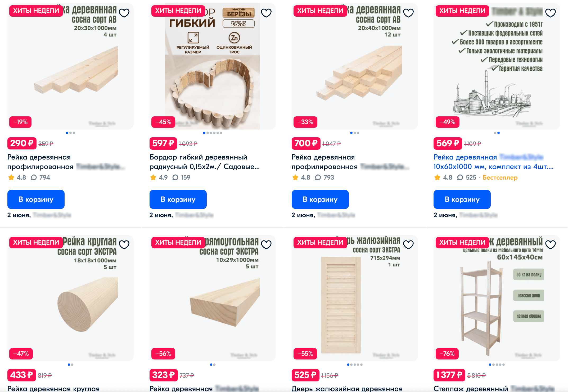Viewport: 568px width, 392px height.
Task: Open the Бордюр гибкий деревянный радиусный listing
Action: (x=205, y=162)
